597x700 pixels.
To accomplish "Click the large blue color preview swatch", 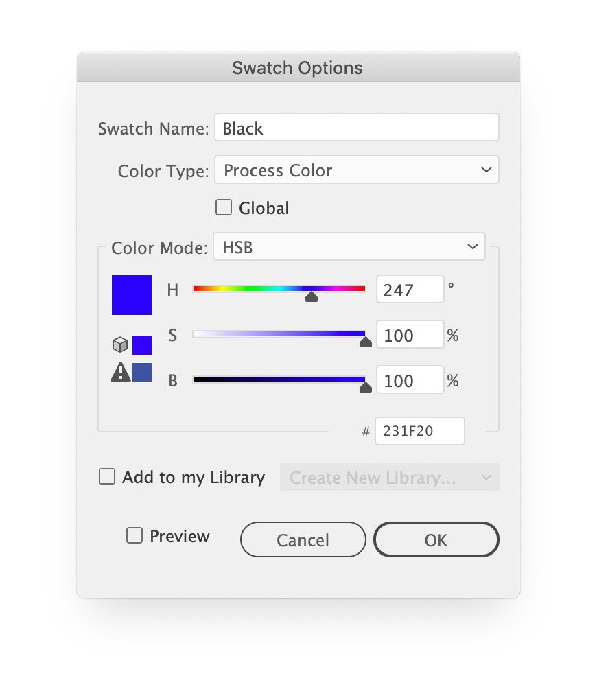I will coord(132,295).
